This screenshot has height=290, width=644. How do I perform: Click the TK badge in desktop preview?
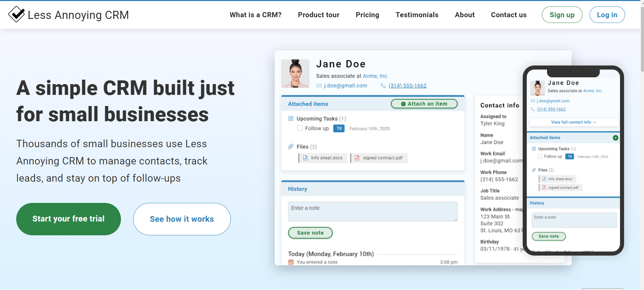pyautogui.click(x=339, y=128)
